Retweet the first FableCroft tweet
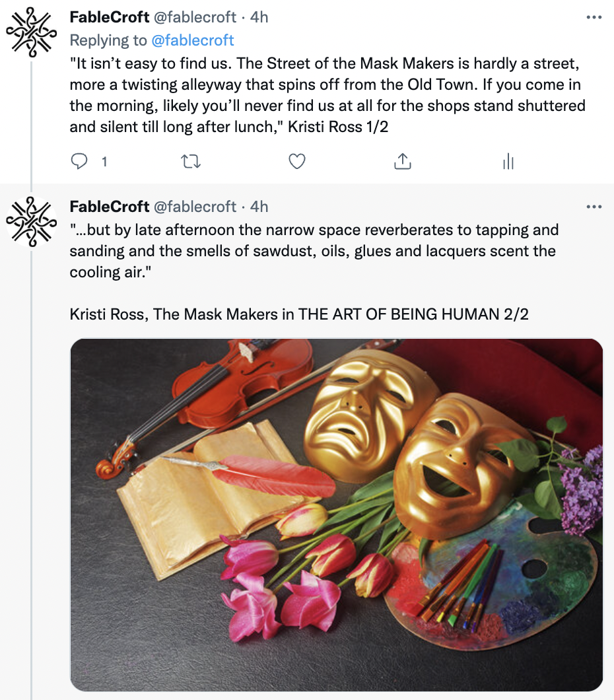Viewport: 614px width, 700px height. 191,161
